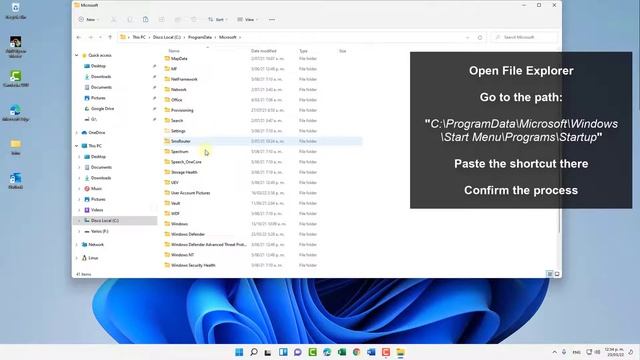
Task: Select the NetFramework folder
Action: pyautogui.click(x=184, y=79)
